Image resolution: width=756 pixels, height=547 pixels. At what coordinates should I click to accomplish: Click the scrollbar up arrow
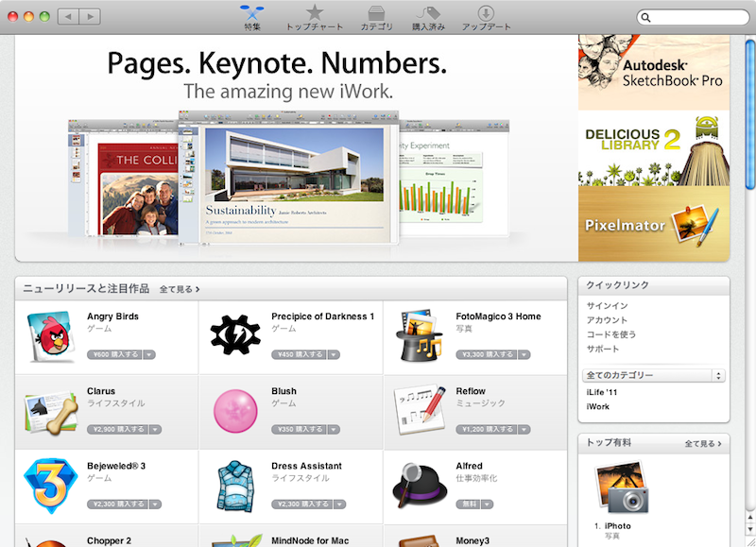coord(749,518)
